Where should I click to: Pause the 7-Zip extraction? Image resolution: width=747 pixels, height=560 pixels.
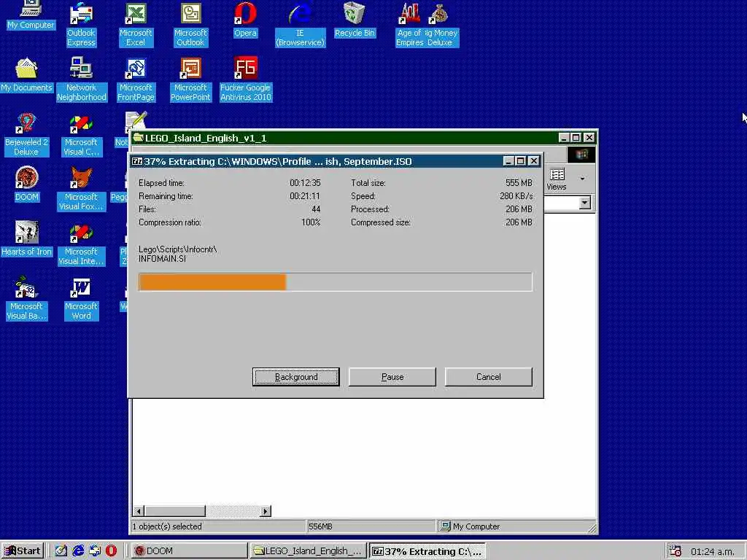point(392,377)
